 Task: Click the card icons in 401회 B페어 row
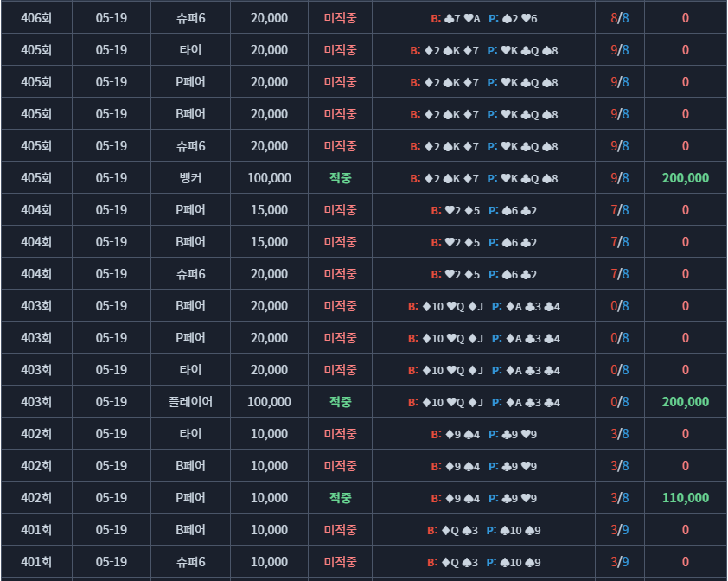point(484,530)
